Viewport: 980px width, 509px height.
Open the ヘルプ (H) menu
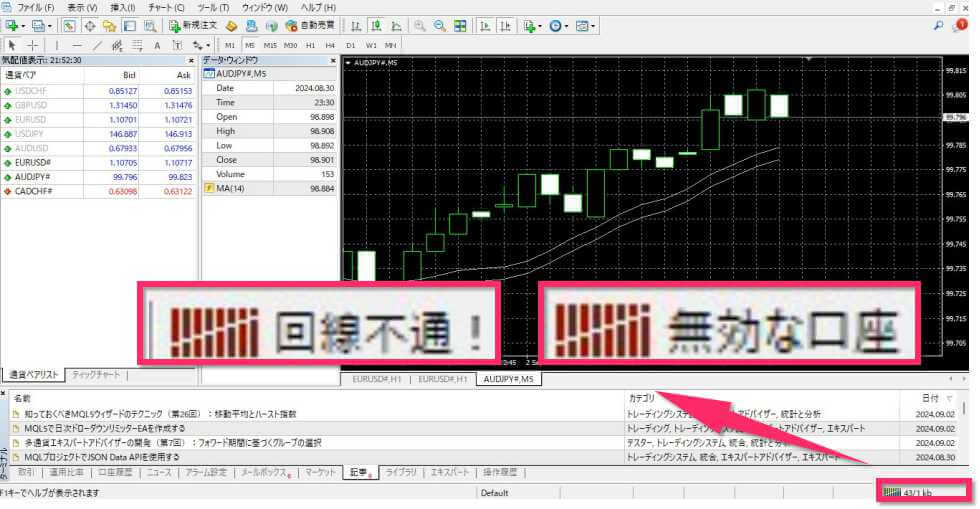coord(318,8)
